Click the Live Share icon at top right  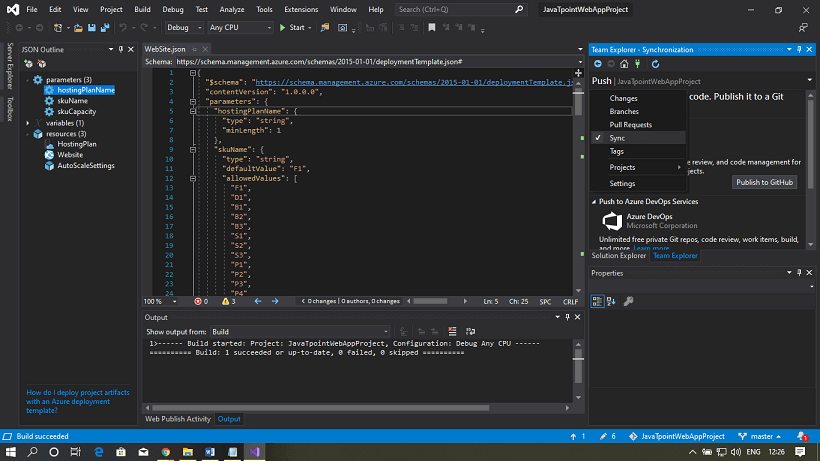coord(803,28)
